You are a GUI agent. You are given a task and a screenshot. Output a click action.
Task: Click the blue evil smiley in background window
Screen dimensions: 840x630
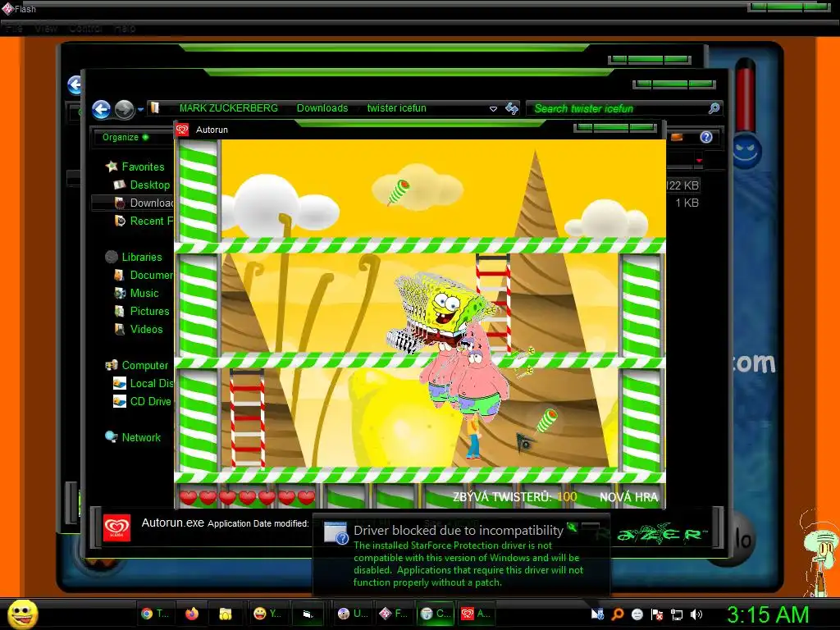(746, 151)
